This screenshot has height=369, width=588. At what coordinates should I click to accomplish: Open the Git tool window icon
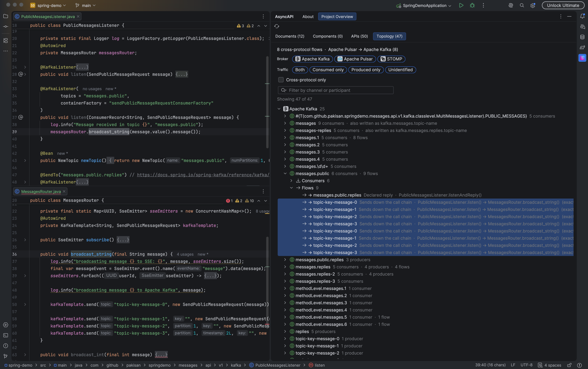tap(6, 356)
